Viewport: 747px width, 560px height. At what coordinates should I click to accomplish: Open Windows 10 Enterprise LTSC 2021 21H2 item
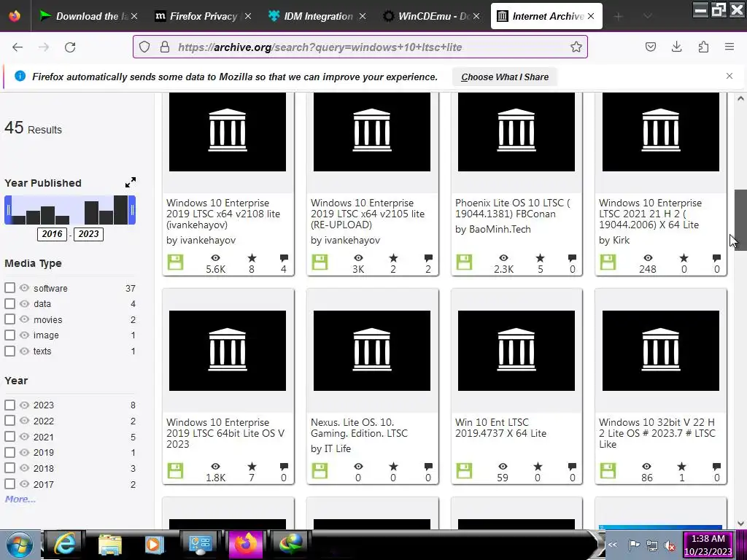[x=650, y=214]
